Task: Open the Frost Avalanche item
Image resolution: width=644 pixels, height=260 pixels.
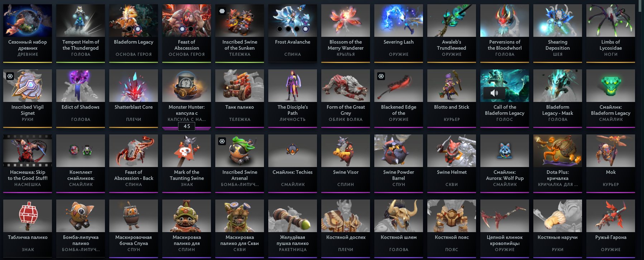Action: 293,33
